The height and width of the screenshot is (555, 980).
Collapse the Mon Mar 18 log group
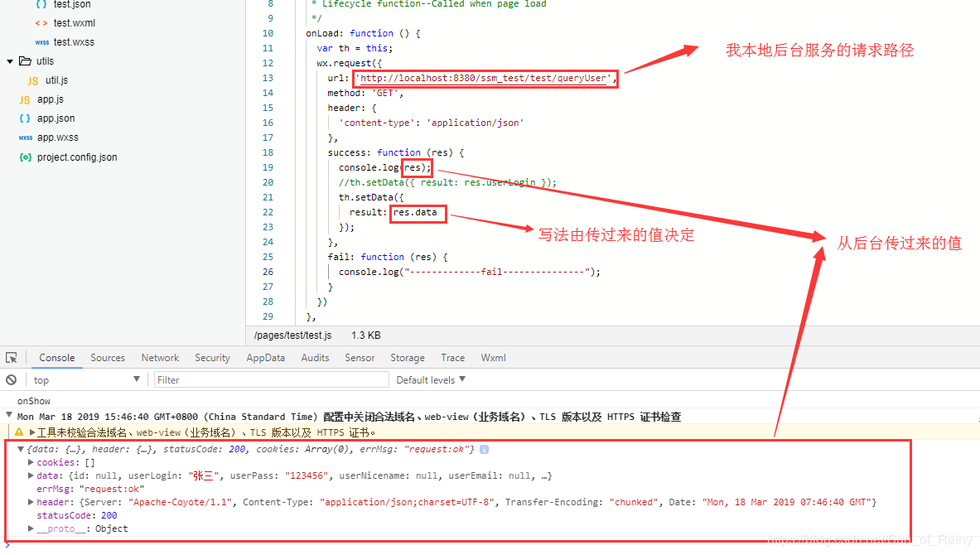pos(9,415)
